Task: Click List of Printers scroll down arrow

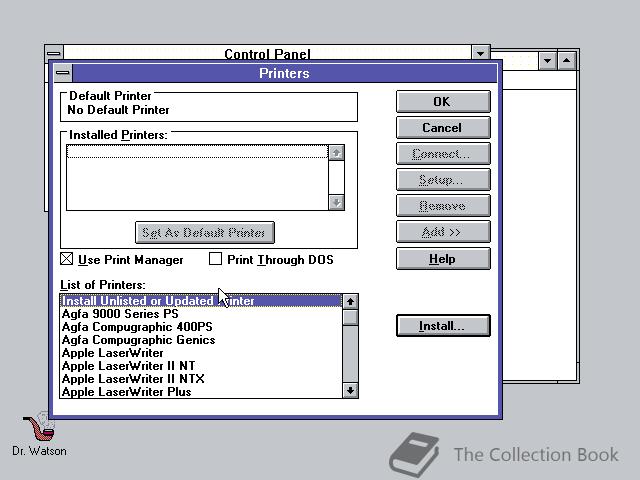Action: click(x=350, y=390)
